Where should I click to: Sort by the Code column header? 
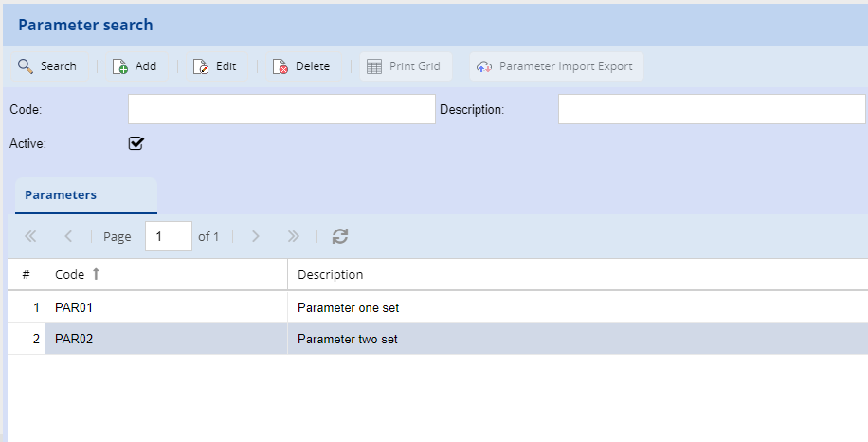click(x=70, y=275)
